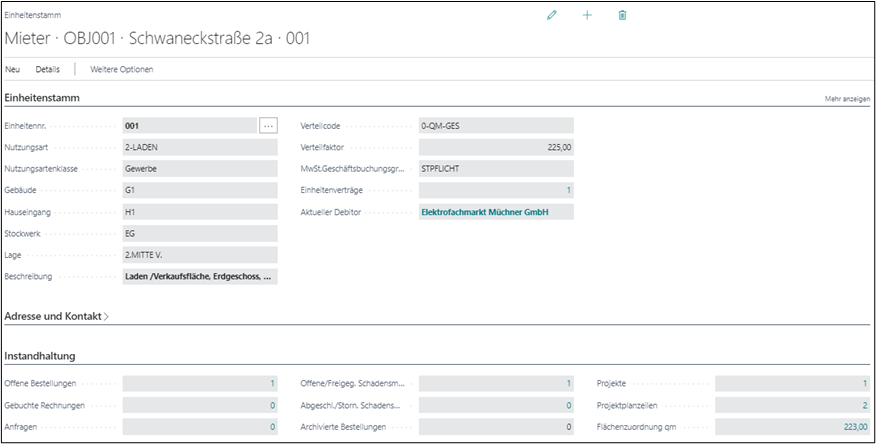Click the Flächenzuordnung qm value 223,00
This screenshot has height=444, width=876.
click(x=855, y=427)
